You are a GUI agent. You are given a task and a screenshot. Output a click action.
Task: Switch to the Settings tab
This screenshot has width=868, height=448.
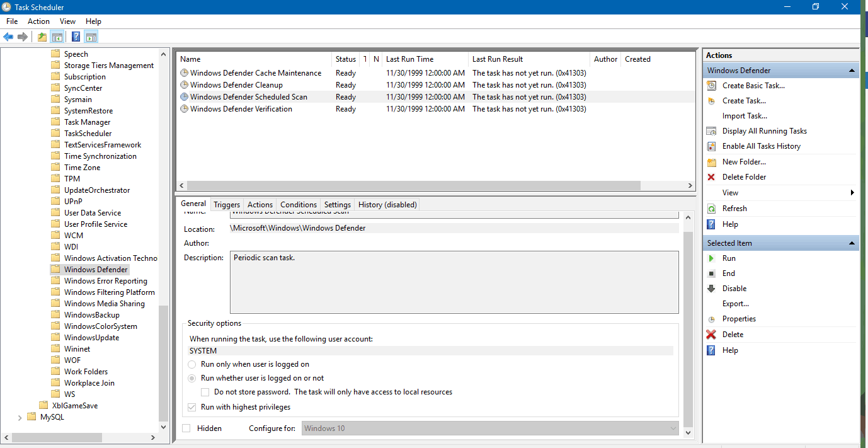point(338,205)
